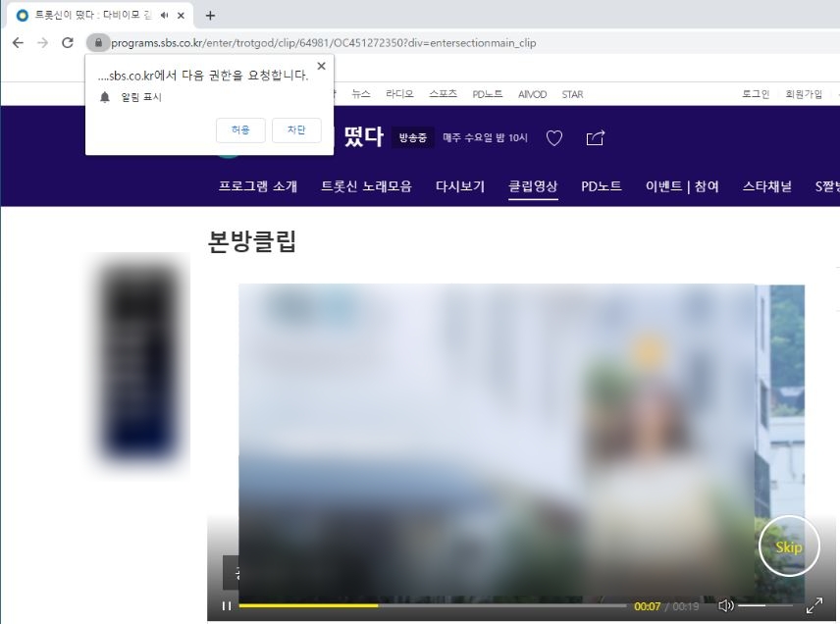Click the browser refresh icon

(67, 42)
